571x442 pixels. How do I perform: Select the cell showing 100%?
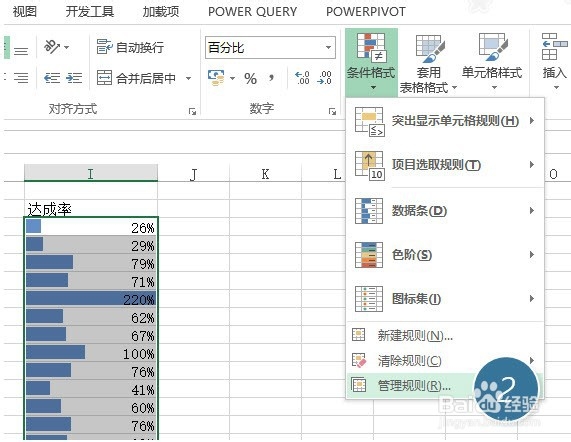[x=91, y=353]
